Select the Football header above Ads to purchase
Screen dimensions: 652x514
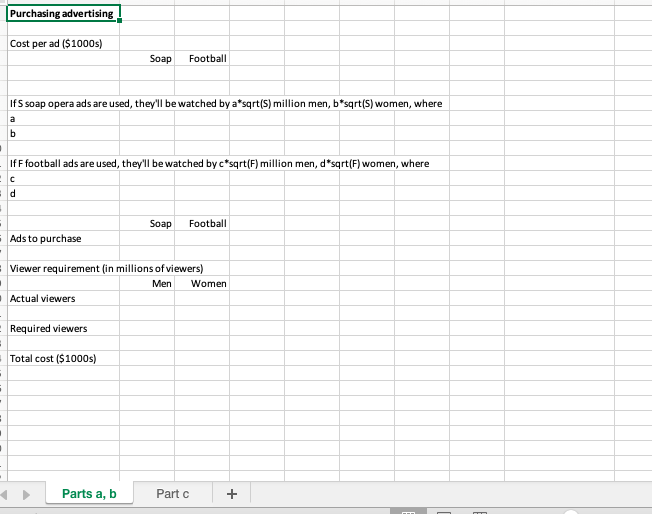coord(202,223)
